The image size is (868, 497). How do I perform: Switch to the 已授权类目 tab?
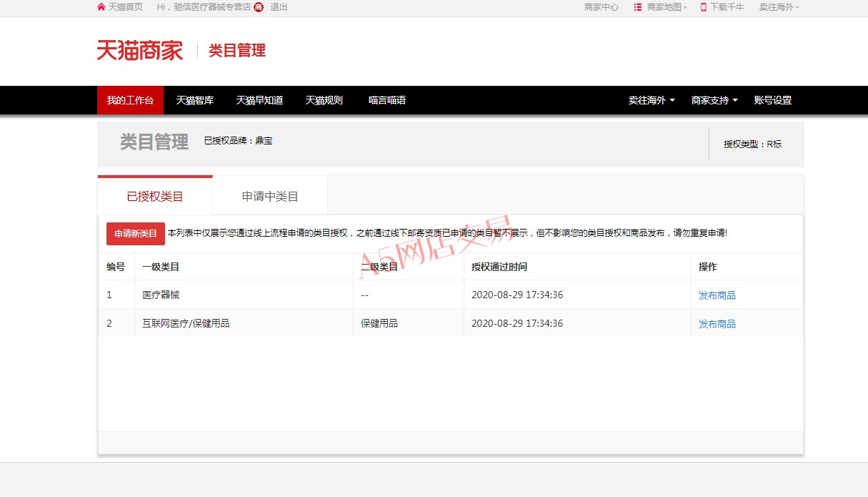(x=155, y=196)
